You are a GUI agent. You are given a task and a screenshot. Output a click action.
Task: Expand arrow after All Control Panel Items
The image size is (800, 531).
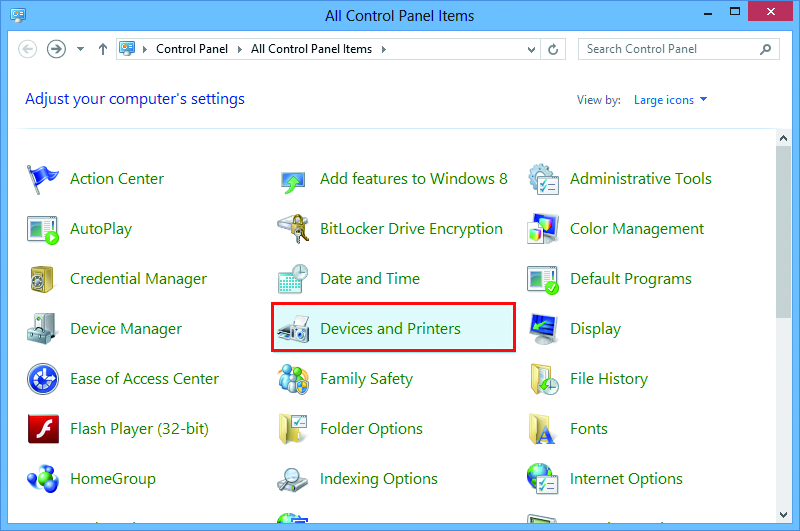coord(384,49)
